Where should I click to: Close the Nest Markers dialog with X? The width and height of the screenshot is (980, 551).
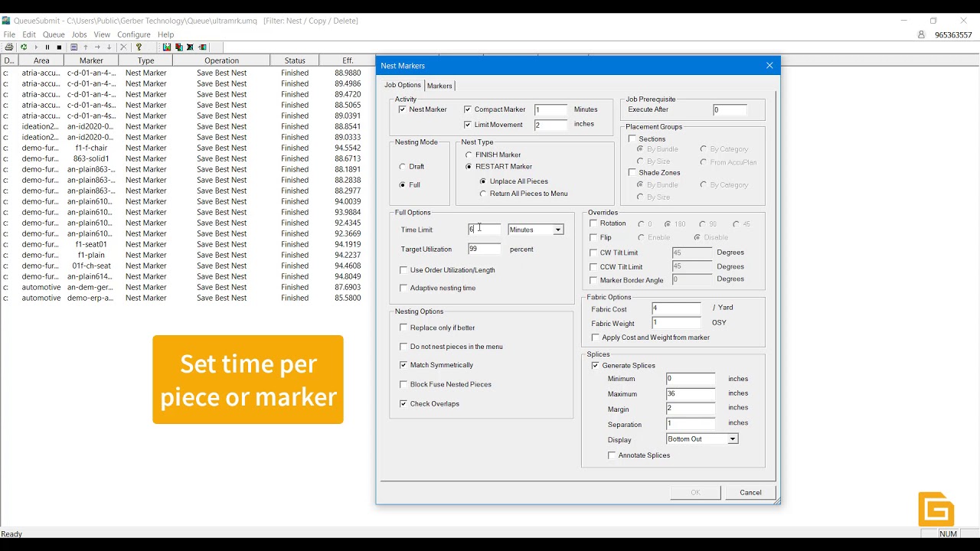tap(769, 66)
